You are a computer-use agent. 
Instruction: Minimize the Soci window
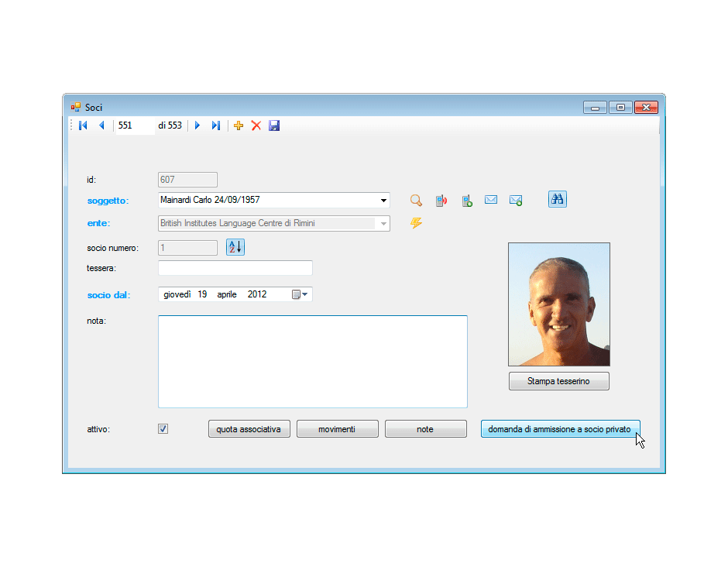[x=595, y=108]
